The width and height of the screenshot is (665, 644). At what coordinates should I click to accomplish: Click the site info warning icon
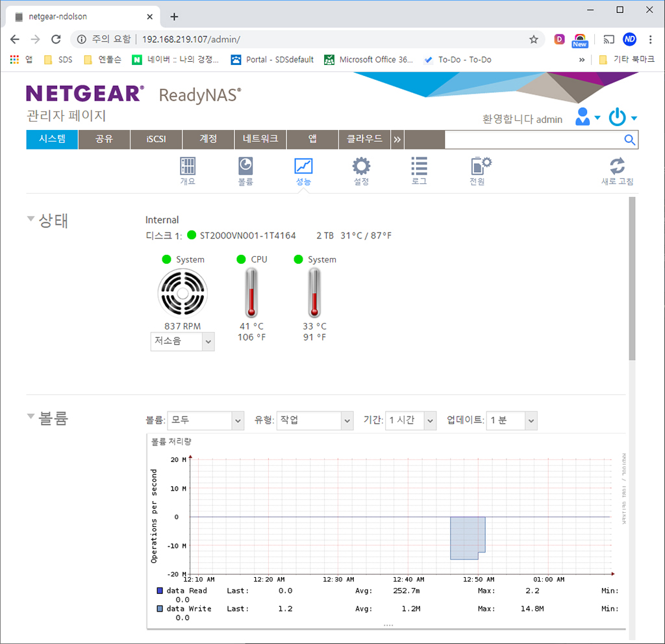click(81, 40)
